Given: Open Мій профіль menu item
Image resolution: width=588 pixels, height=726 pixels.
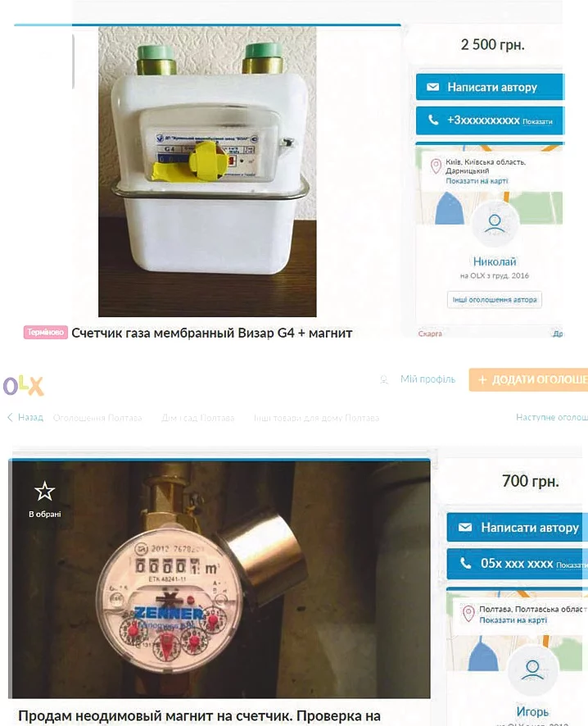Looking at the screenshot, I should pyautogui.click(x=427, y=379).
